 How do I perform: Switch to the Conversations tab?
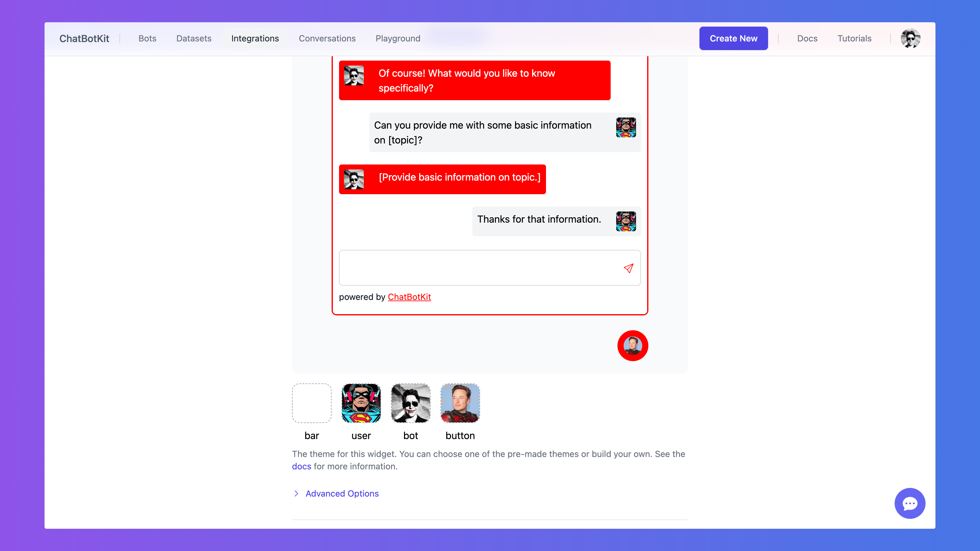click(327, 38)
